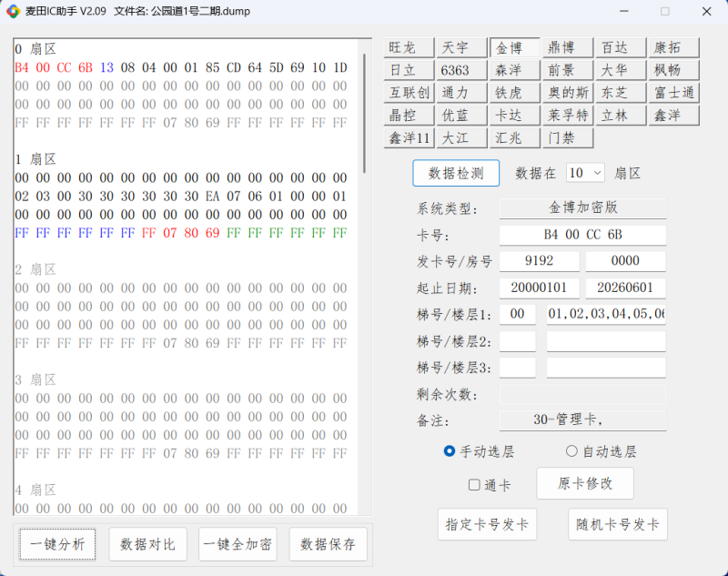Click the '1 扇区' sector header
728x576 pixels.
35,159
